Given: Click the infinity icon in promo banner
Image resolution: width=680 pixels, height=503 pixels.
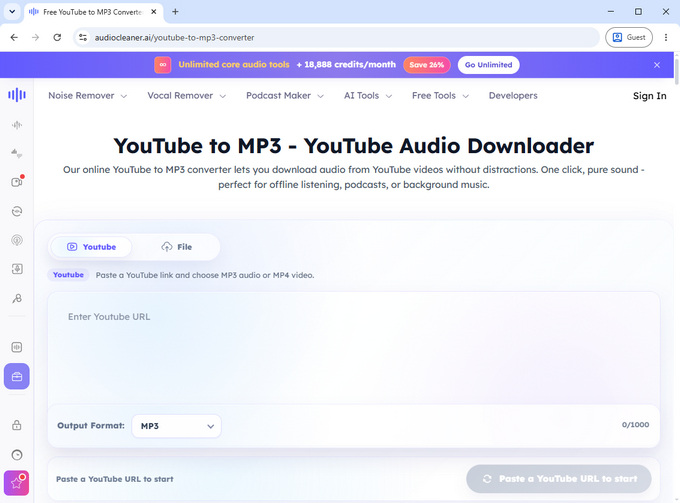Looking at the screenshot, I should point(163,65).
